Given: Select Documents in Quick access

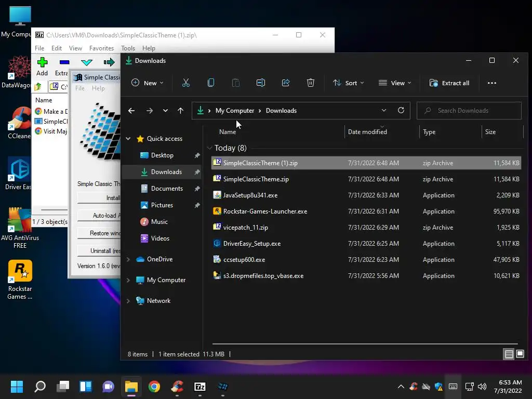Looking at the screenshot, I should pyautogui.click(x=167, y=188).
